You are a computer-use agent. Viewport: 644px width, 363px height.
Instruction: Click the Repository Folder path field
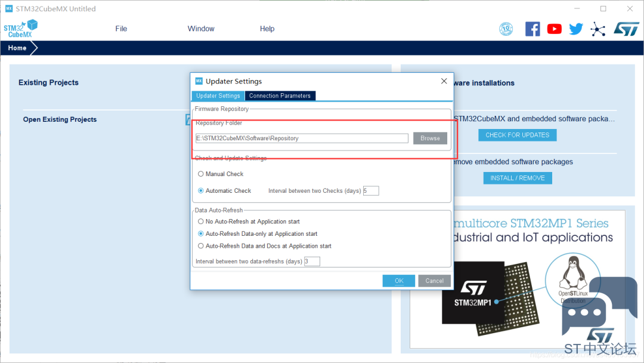pyautogui.click(x=302, y=138)
